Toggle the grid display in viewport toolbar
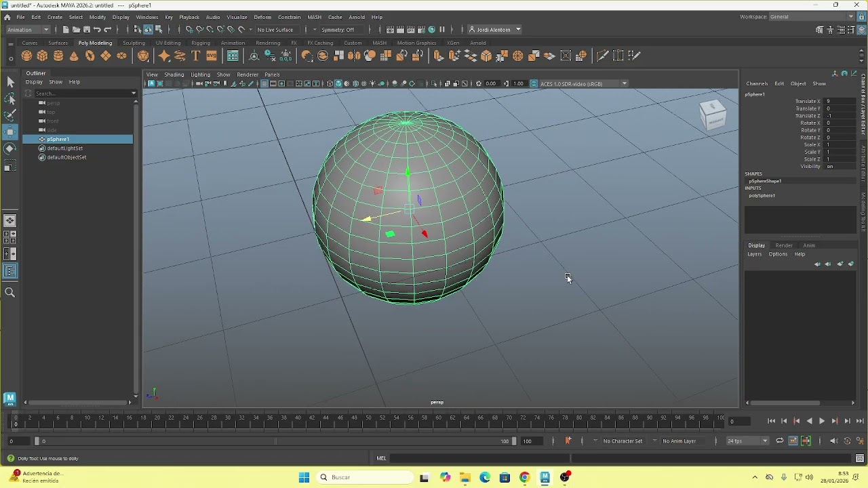This screenshot has height=488, width=868. (264, 84)
